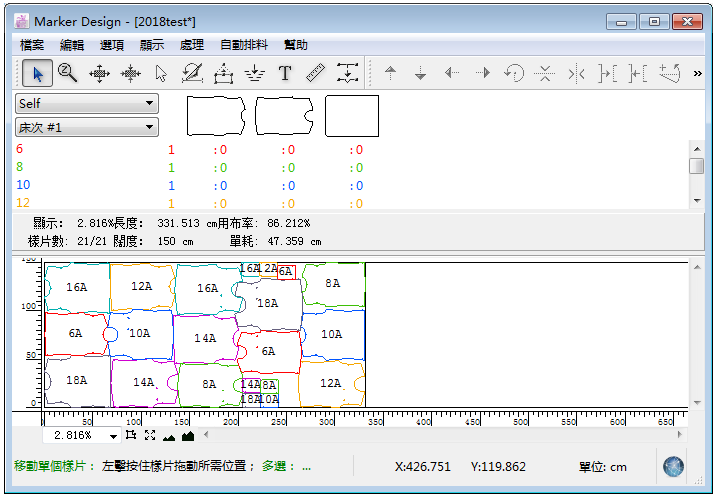
Task: Flip piece vertically using mirror icon
Action: pos(545,73)
